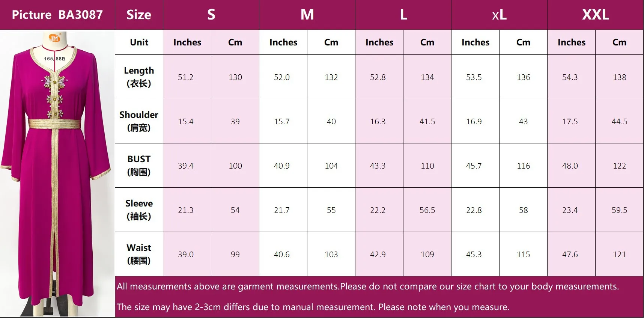Choose the XXL size column header
The image size is (644, 318).
click(595, 15)
